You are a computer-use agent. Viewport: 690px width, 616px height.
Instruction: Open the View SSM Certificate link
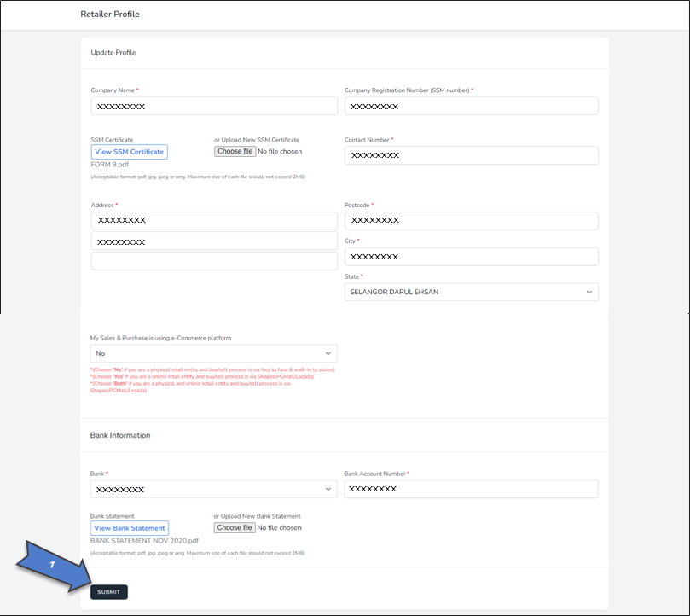tap(129, 152)
